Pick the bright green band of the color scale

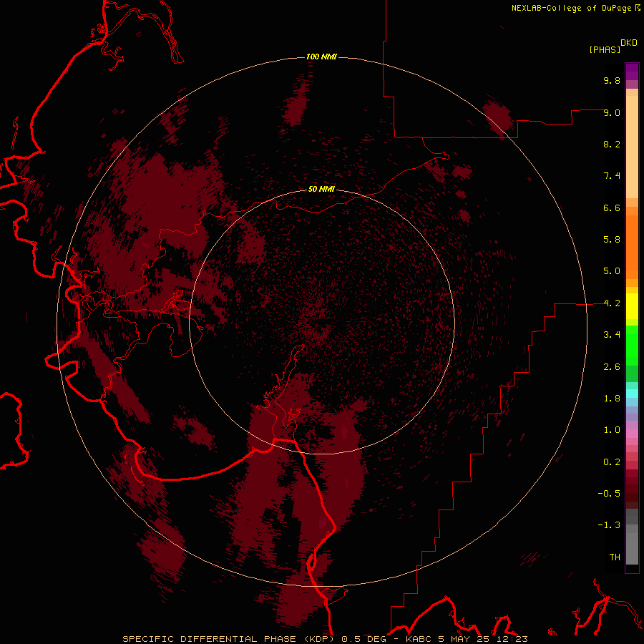click(632, 346)
